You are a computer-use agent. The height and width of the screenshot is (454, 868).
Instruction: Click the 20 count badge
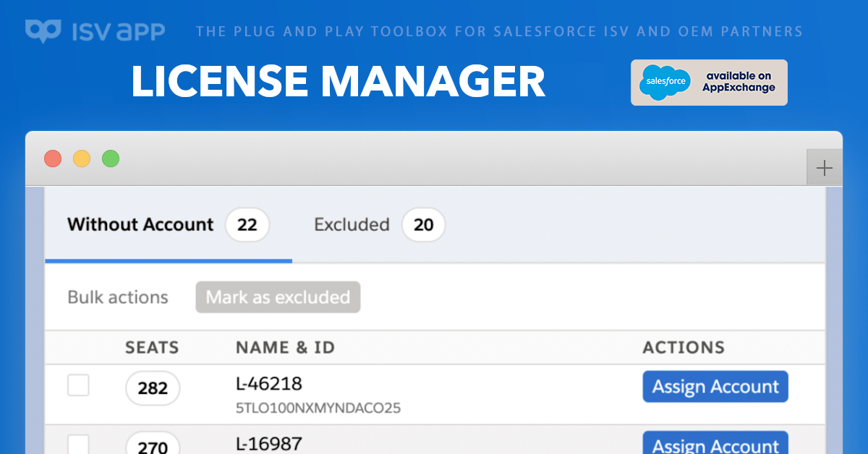coord(424,224)
